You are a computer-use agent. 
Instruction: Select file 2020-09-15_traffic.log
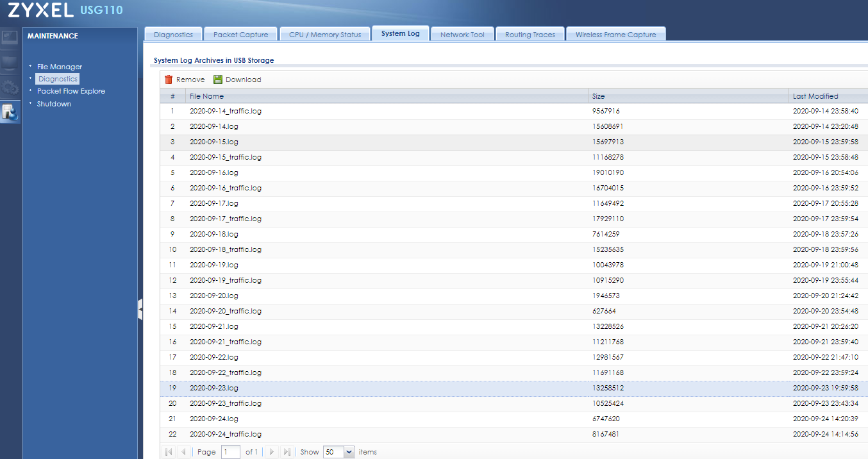pos(226,157)
